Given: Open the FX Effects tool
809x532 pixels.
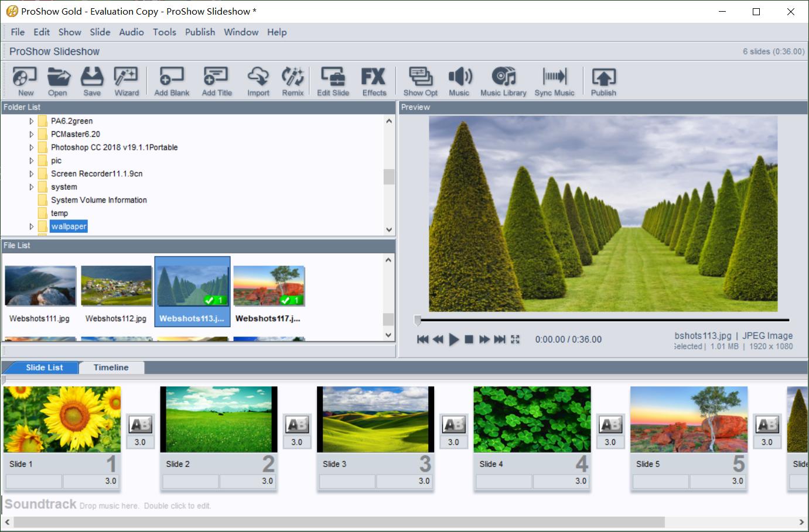Looking at the screenshot, I should [x=374, y=81].
